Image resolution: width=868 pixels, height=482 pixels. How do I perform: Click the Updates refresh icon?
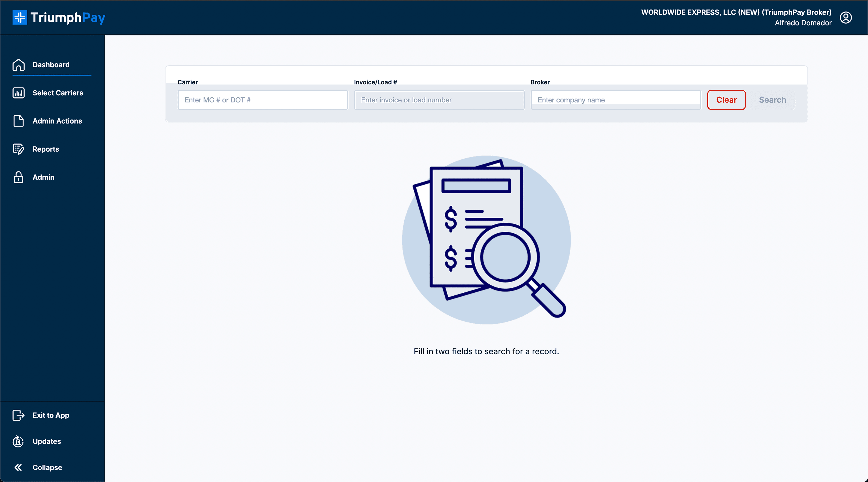19,441
